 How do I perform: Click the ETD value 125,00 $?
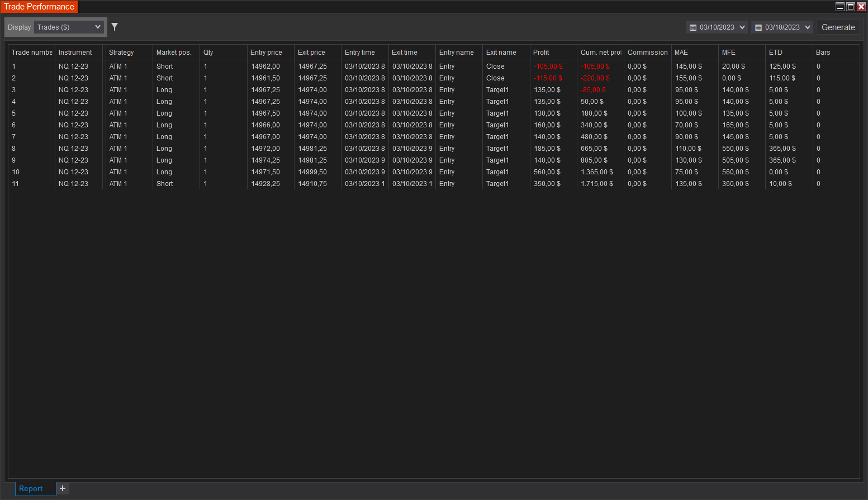(782, 66)
